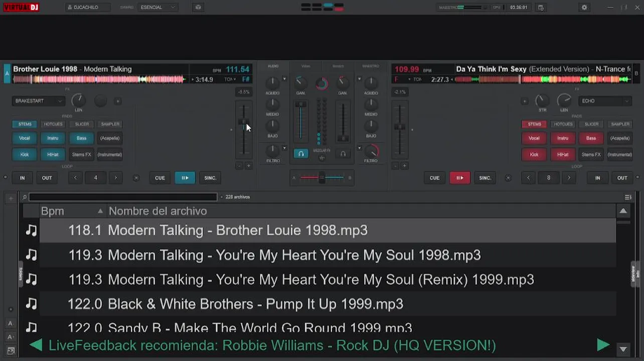Viewport: 644px width, 361px height.
Task: Halve the deck B loop length
Action: click(x=528, y=177)
